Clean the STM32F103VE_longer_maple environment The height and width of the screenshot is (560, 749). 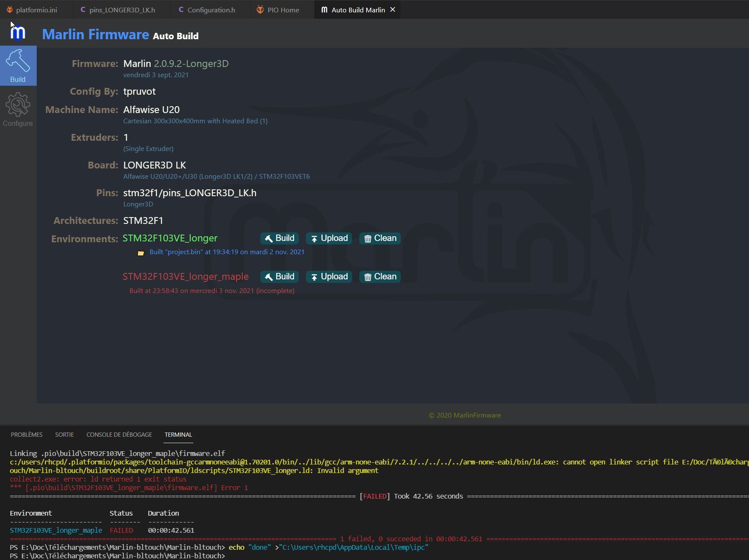coord(380,277)
